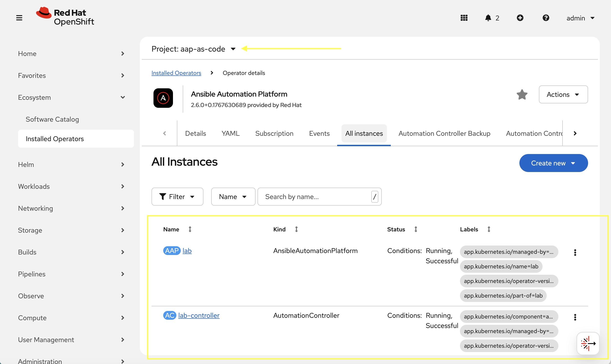Open the kebab menu for lab instance
The height and width of the screenshot is (364, 611).
[575, 252]
